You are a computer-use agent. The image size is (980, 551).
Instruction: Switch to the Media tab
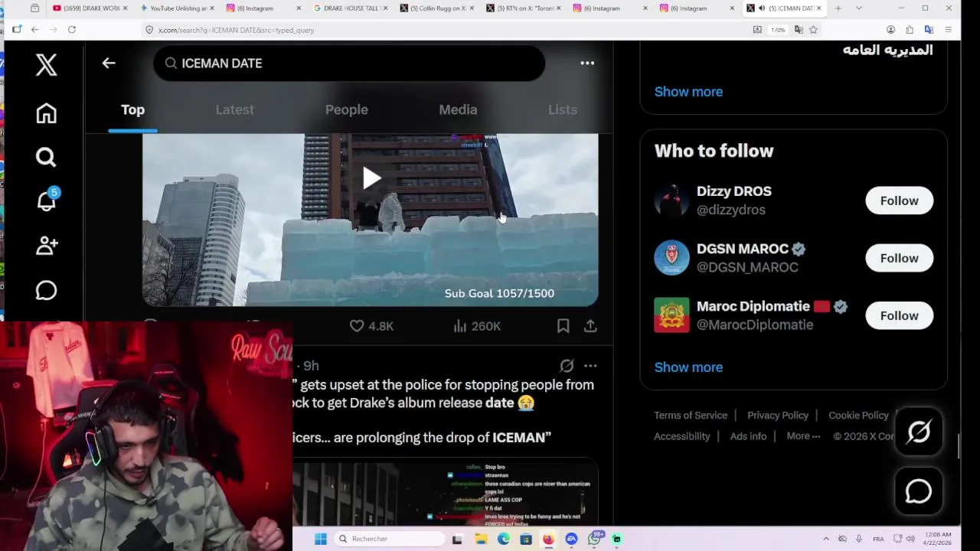point(458,109)
